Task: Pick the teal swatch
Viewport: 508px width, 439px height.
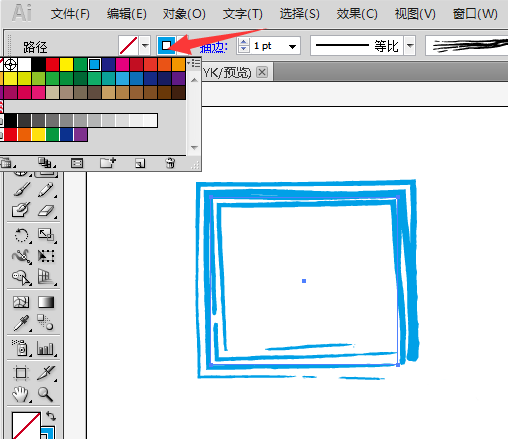Action: pyautogui.click(x=108, y=78)
